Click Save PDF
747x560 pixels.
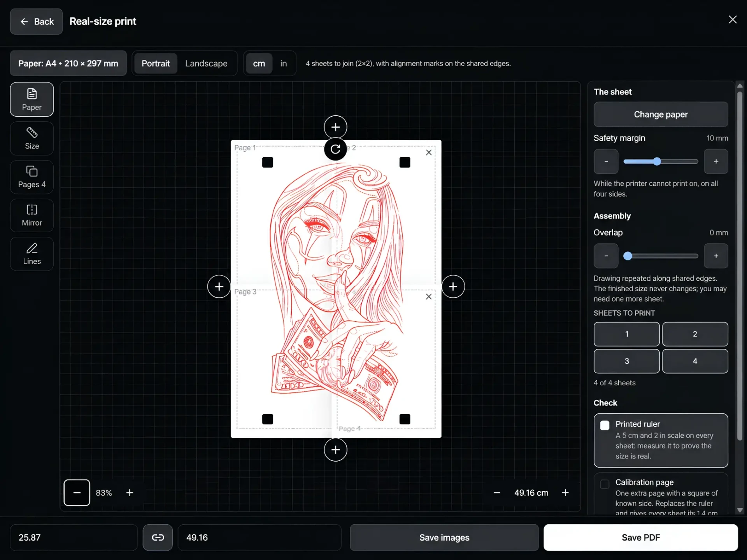click(640, 537)
